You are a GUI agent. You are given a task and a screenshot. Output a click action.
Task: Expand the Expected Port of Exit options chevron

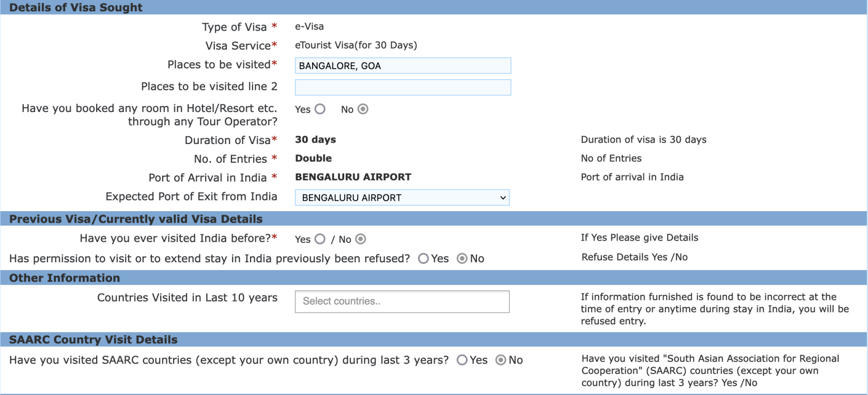pyautogui.click(x=502, y=197)
